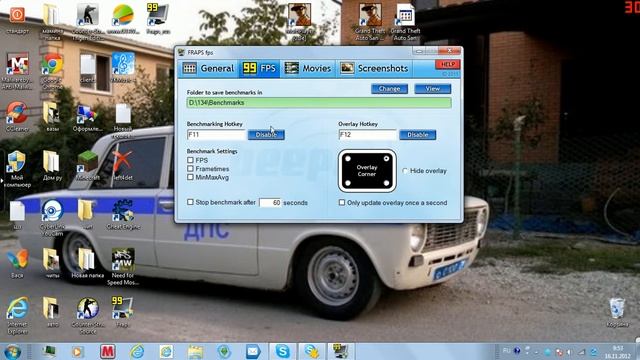Toggle Stop benchmark after checkbox
Image resolution: width=640 pixels, height=360 pixels.
190,202
